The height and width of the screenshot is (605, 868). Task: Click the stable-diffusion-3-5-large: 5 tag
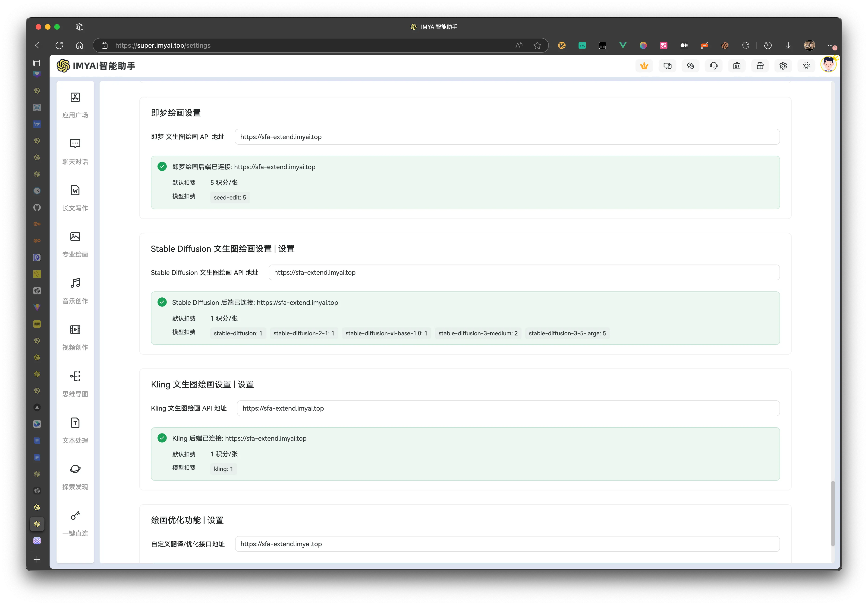[x=567, y=333]
